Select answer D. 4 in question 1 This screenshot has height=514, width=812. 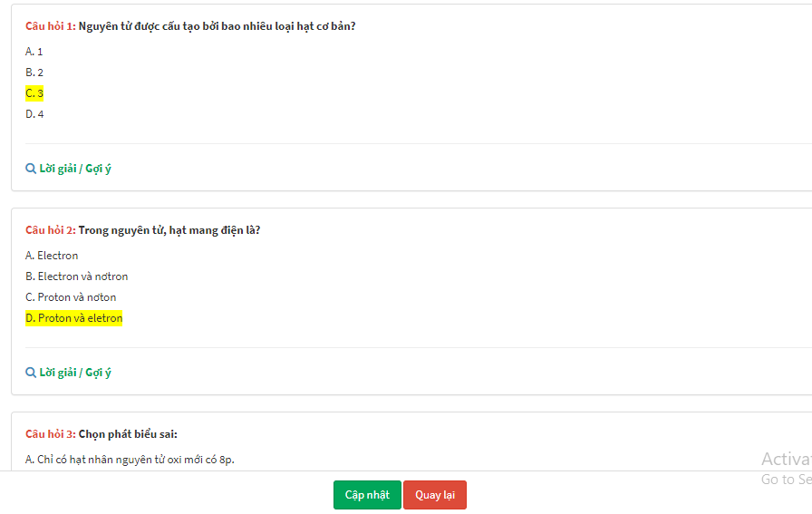click(34, 114)
